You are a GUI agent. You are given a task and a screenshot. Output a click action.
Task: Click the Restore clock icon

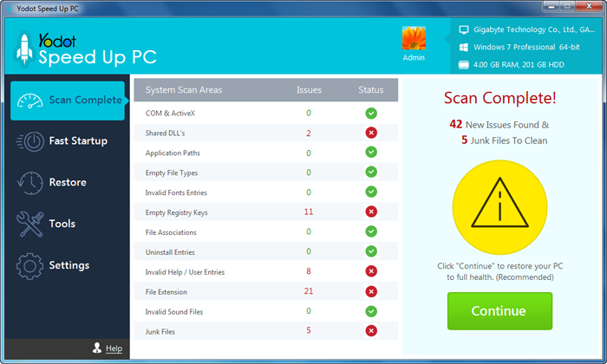click(30, 183)
